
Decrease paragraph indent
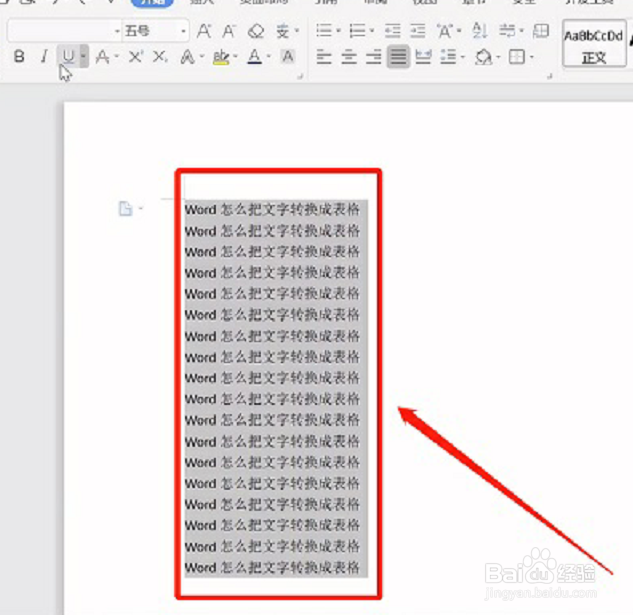[392, 31]
